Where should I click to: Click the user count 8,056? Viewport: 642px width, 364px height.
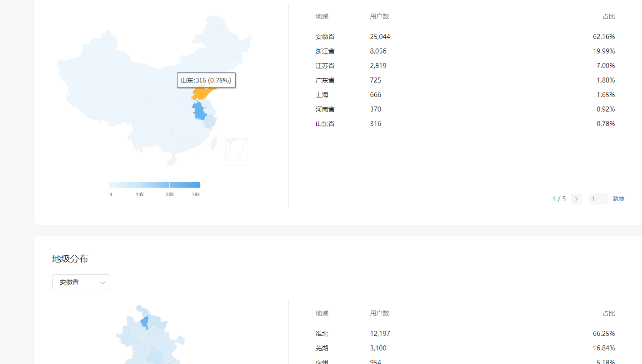pyautogui.click(x=378, y=51)
